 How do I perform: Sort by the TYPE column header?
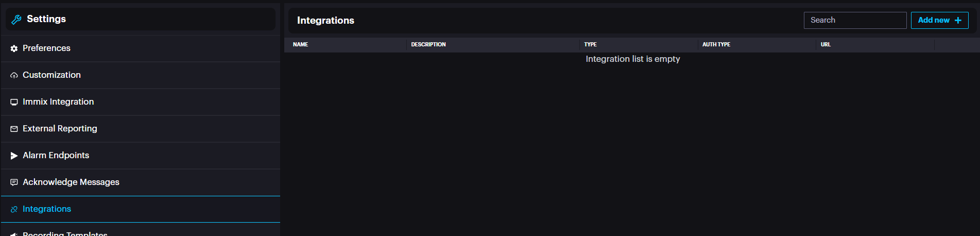pyautogui.click(x=590, y=44)
